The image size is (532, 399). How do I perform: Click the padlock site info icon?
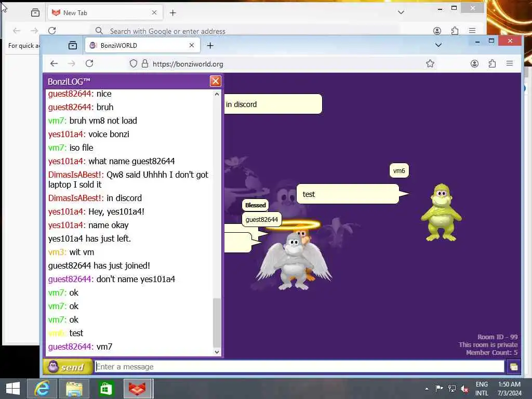[145, 64]
